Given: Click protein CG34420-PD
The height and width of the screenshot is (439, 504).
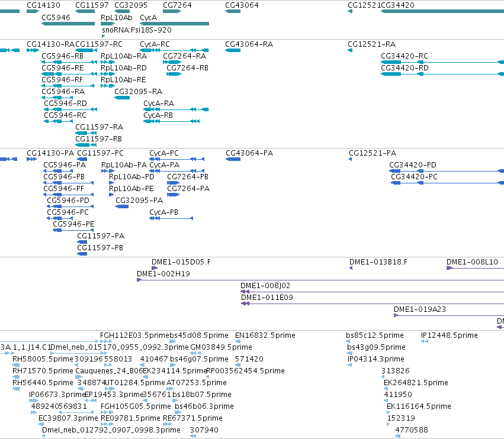Looking at the screenshot, I should pos(413,164).
